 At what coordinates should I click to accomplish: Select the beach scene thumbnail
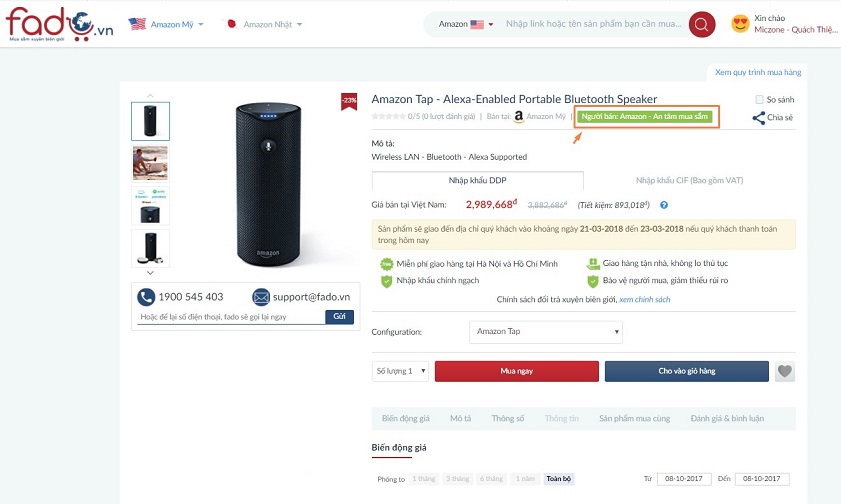pyautogui.click(x=150, y=163)
